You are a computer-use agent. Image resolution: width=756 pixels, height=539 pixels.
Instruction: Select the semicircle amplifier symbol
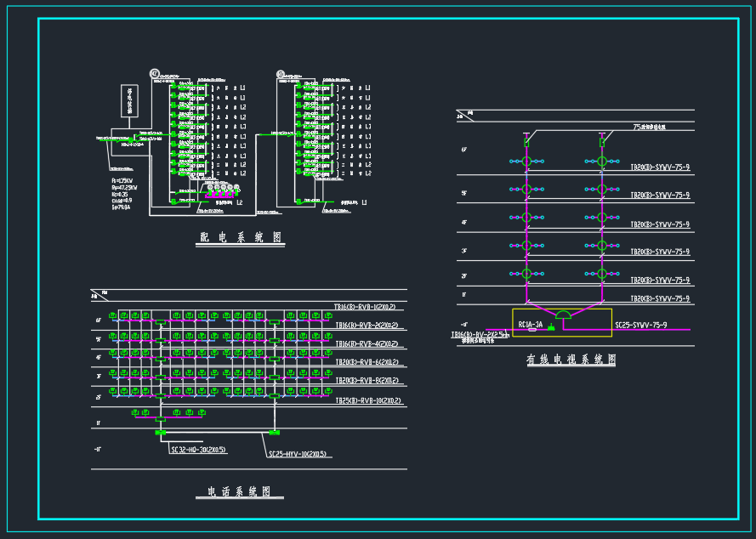563,315
